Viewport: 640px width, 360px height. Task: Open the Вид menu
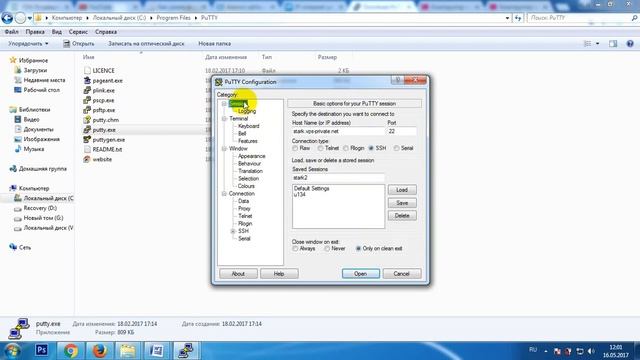(x=57, y=32)
